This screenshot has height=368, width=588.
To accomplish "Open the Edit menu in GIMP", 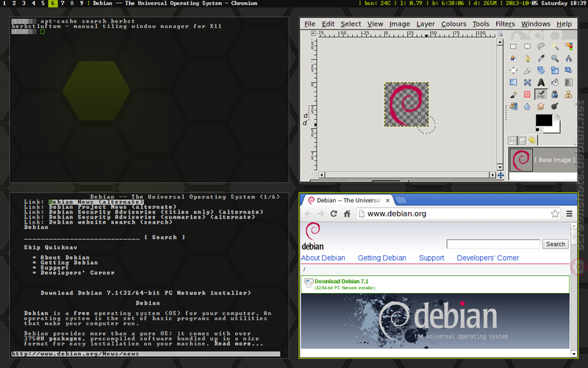I will click(x=328, y=24).
